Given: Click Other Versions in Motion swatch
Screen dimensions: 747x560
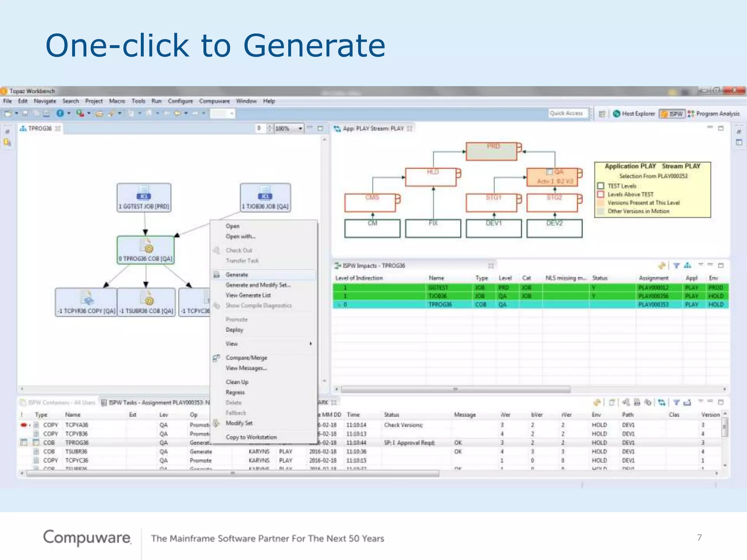Looking at the screenshot, I should pyautogui.click(x=601, y=211).
